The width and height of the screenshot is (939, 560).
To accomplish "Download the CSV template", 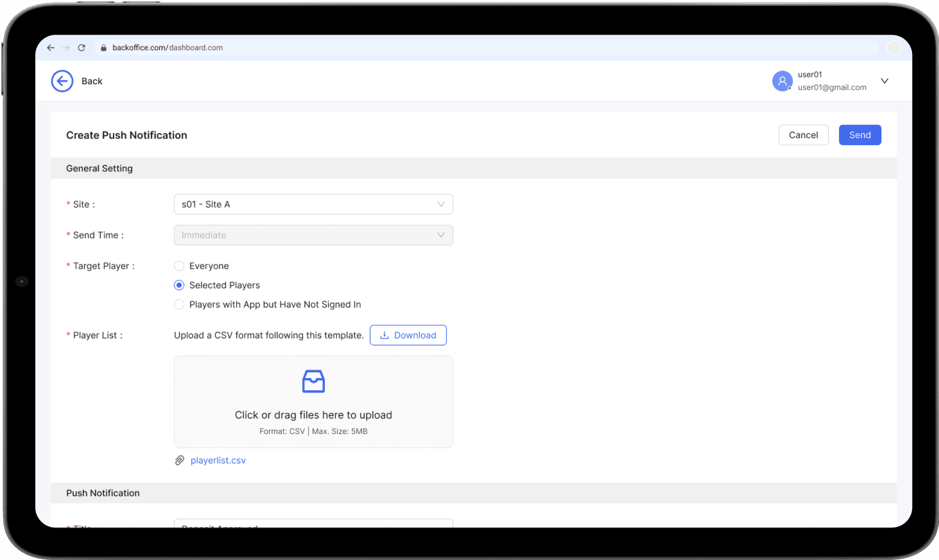I will click(x=408, y=335).
